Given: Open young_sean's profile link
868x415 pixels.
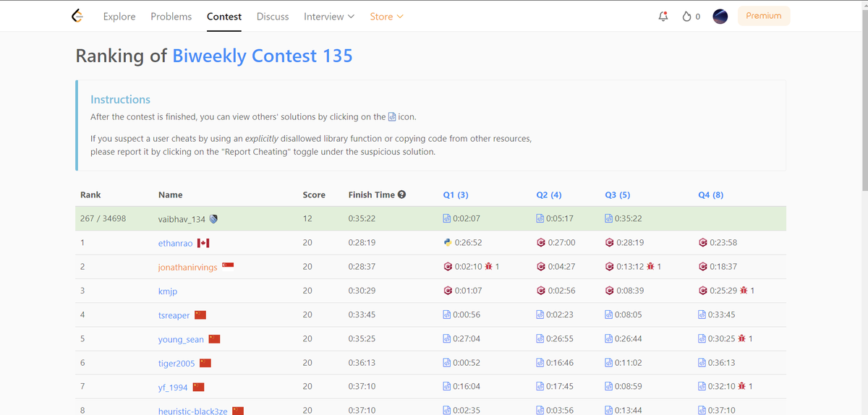Looking at the screenshot, I should click(182, 339).
